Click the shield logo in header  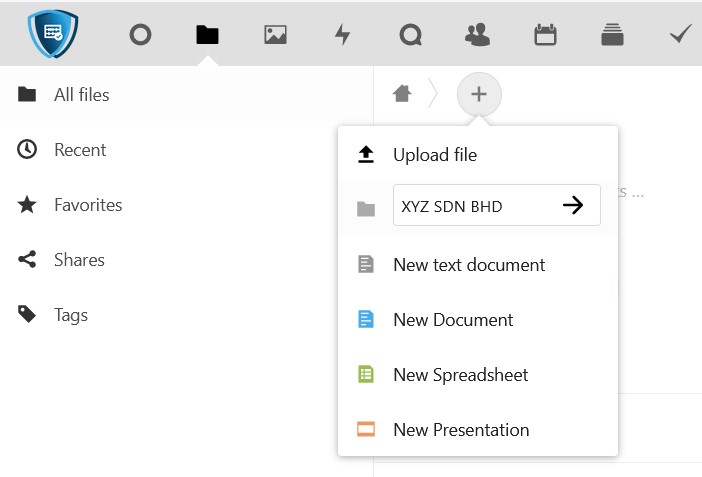[54, 34]
